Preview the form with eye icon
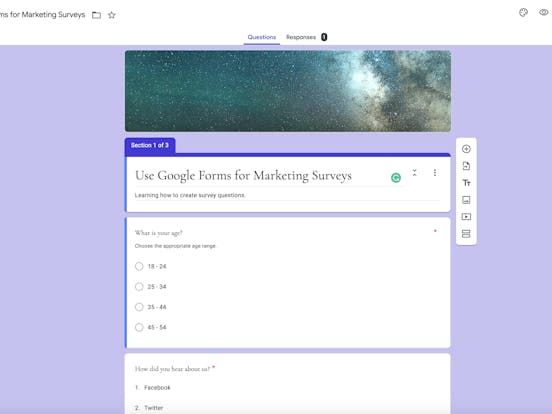Screen dimensions: 552x414 pos(544,12)
